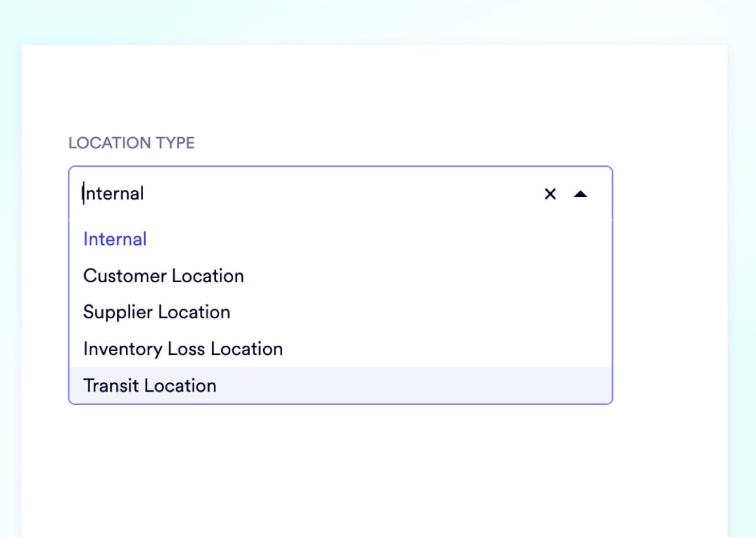Viewport: 756px width, 538px height.
Task: Select Inventory Loss Location option
Action: click(x=341, y=349)
